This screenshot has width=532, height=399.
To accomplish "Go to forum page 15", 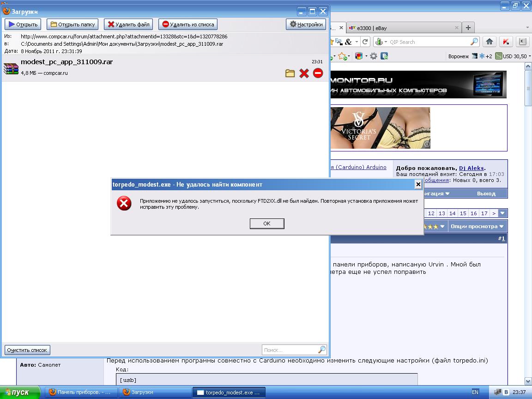I will click(463, 213).
